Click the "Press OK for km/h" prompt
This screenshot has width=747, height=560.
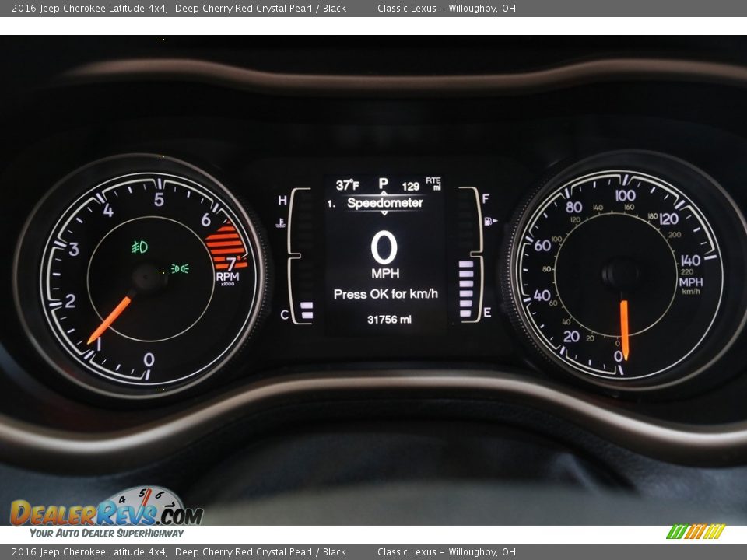point(386,294)
